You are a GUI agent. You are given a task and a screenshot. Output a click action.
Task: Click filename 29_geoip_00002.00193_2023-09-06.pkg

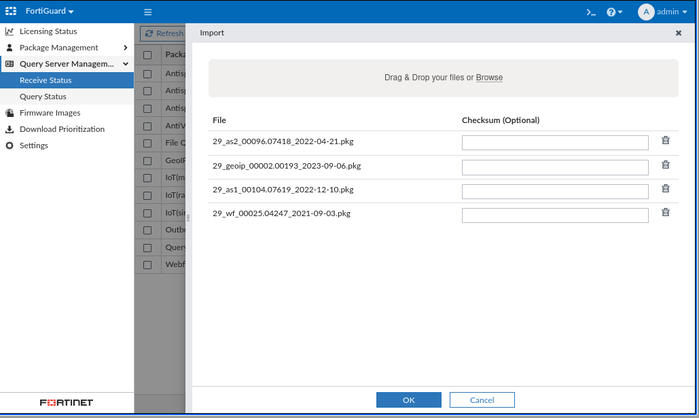point(287,166)
